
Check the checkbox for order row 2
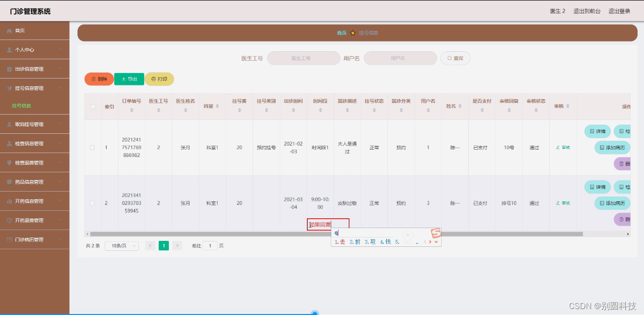pos(92,203)
